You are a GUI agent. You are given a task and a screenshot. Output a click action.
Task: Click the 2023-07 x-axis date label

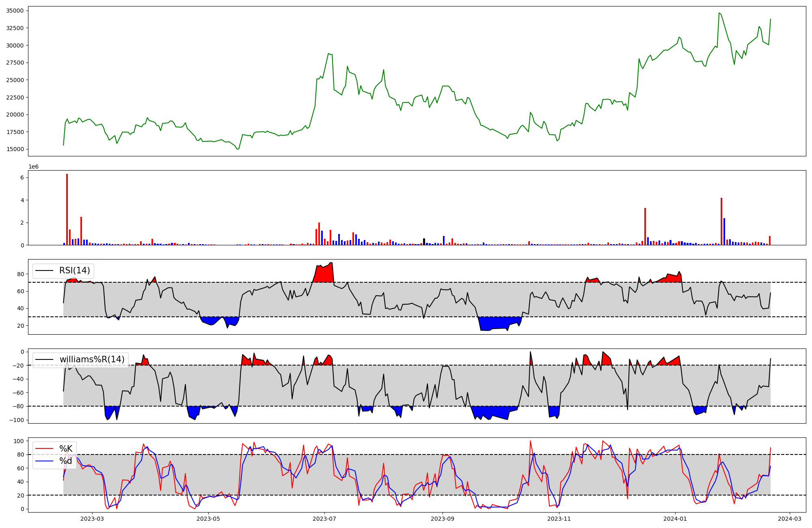click(x=324, y=519)
